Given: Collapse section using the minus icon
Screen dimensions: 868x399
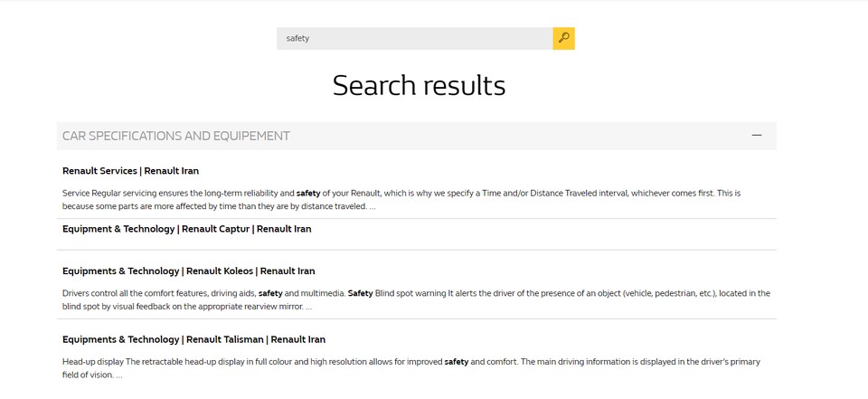Looking at the screenshot, I should [x=756, y=136].
